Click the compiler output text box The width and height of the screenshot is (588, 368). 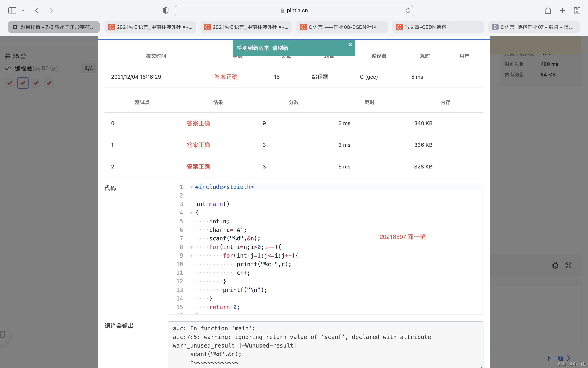[x=325, y=345]
